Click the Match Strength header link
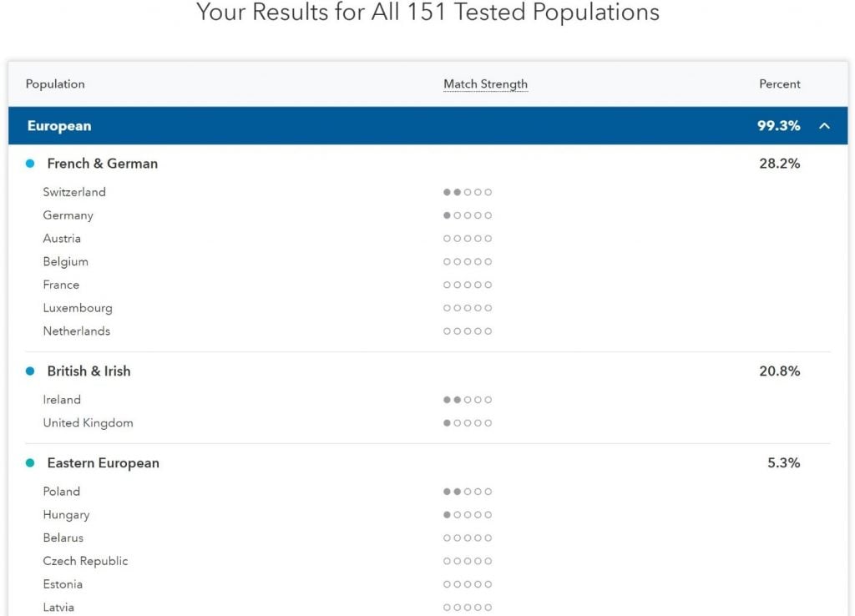 (485, 84)
